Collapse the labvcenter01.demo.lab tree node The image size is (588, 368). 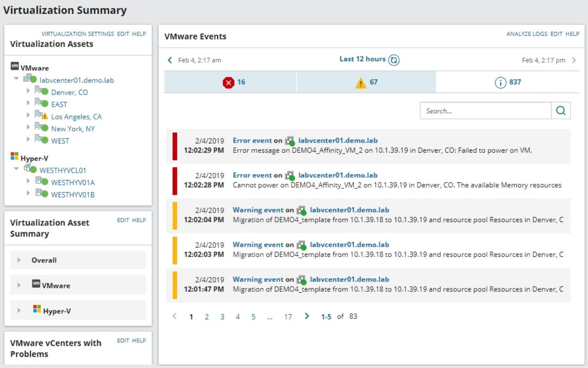(16, 79)
